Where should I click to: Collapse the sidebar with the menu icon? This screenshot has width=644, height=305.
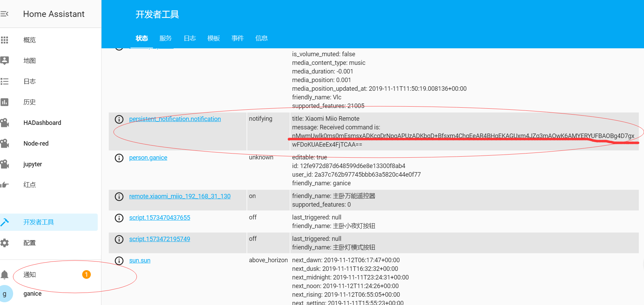click(4, 14)
